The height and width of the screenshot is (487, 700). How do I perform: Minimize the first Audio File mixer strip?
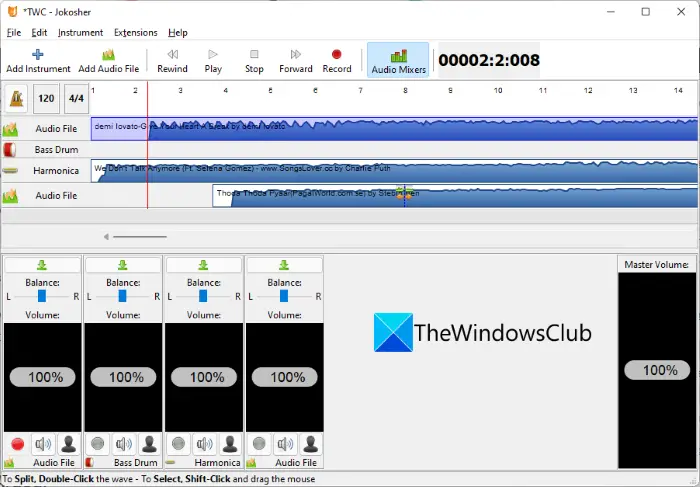pyautogui.click(x=42, y=265)
